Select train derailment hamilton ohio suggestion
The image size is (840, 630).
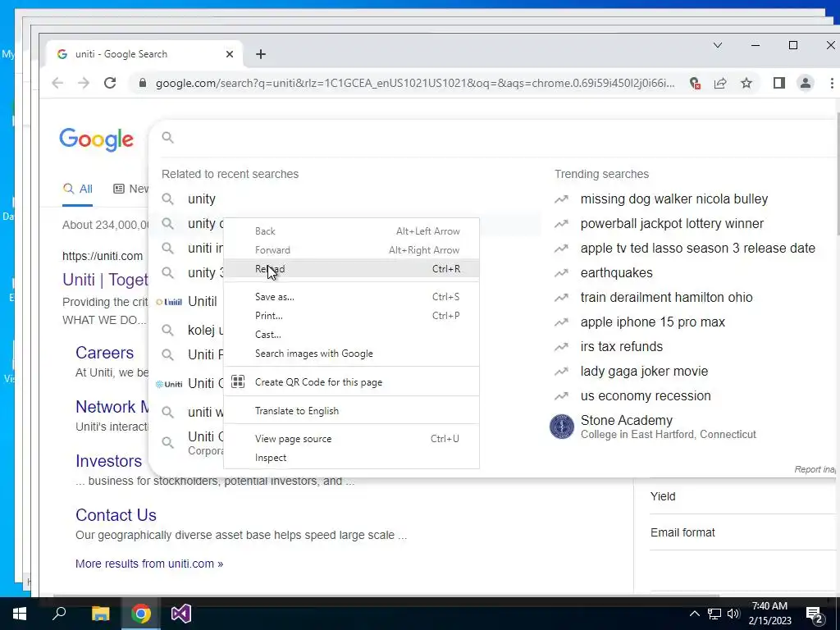pos(666,297)
